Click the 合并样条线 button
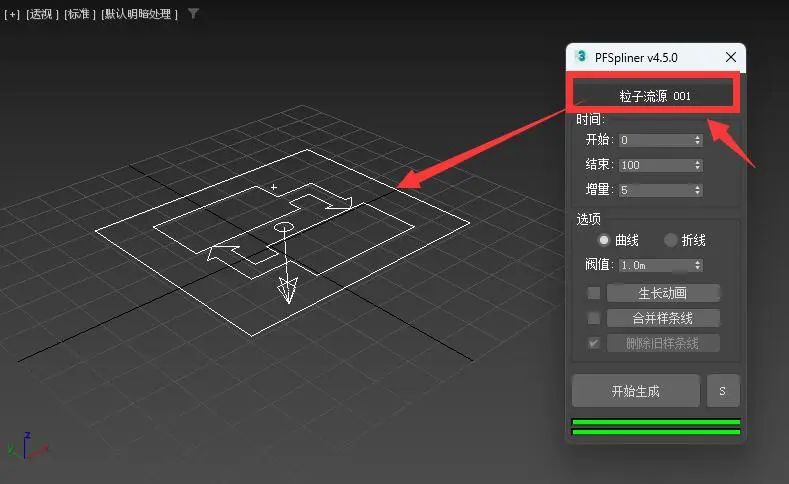Viewport: 789px width, 484px height. pyautogui.click(x=663, y=318)
